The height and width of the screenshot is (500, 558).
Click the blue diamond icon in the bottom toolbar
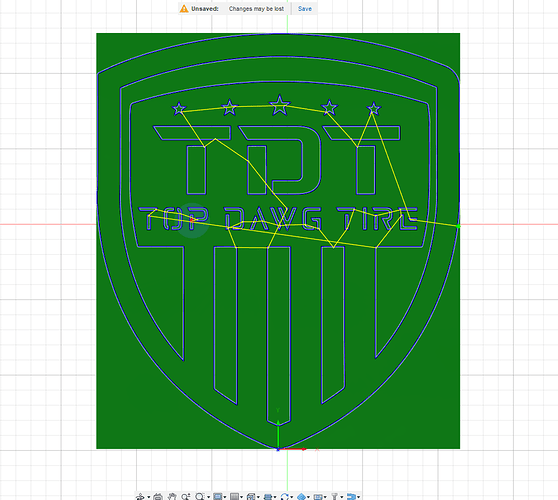tap(302, 497)
